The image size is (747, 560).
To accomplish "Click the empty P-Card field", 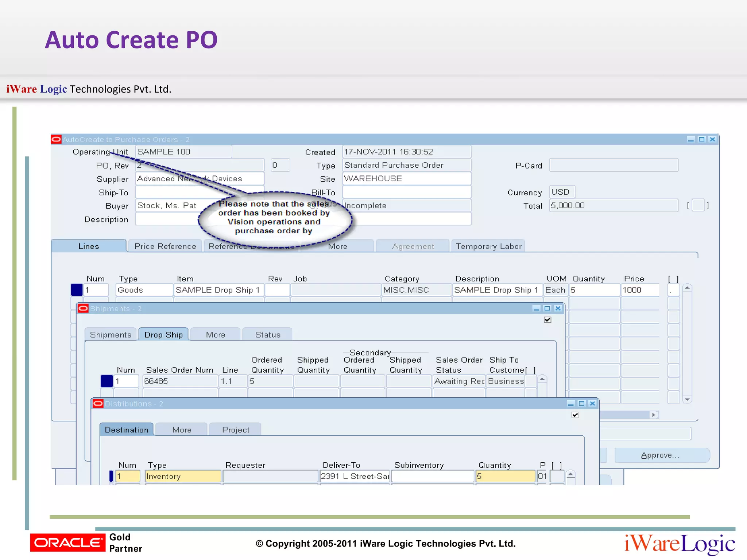I will coord(614,165).
